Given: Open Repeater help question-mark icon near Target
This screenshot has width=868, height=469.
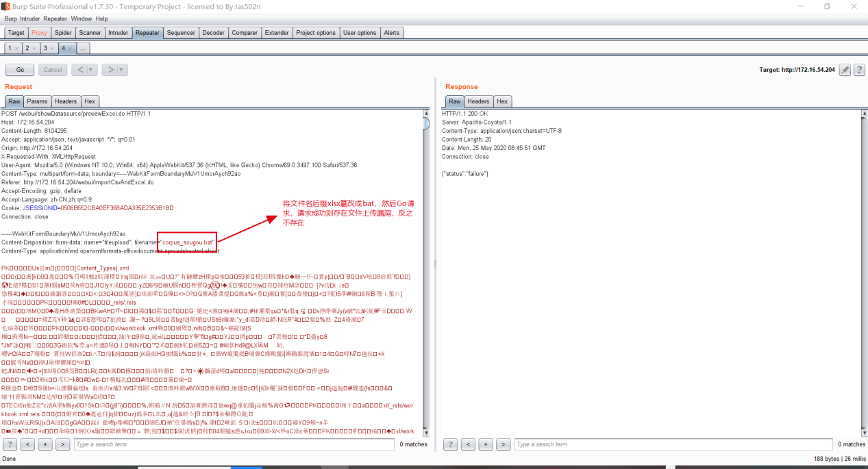Looking at the screenshot, I should 858,70.
